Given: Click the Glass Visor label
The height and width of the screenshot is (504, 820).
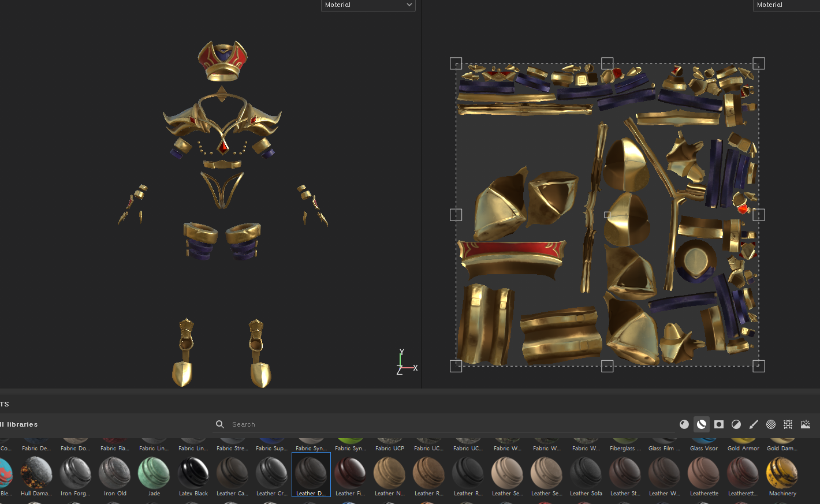Looking at the screenshot, I should [x=704, y=449].
